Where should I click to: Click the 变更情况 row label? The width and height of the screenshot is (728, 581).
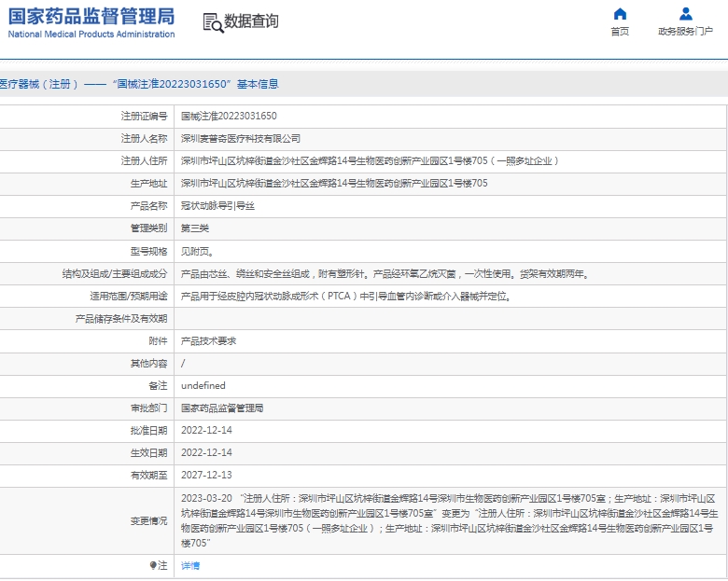click(148, 520)
